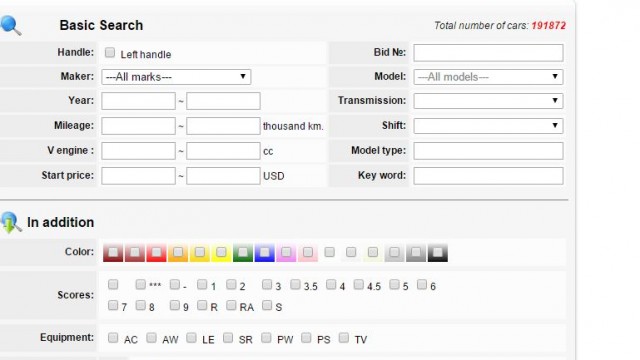
Task: Select the dark gray color swatch
Action: [x=416, y=252]
